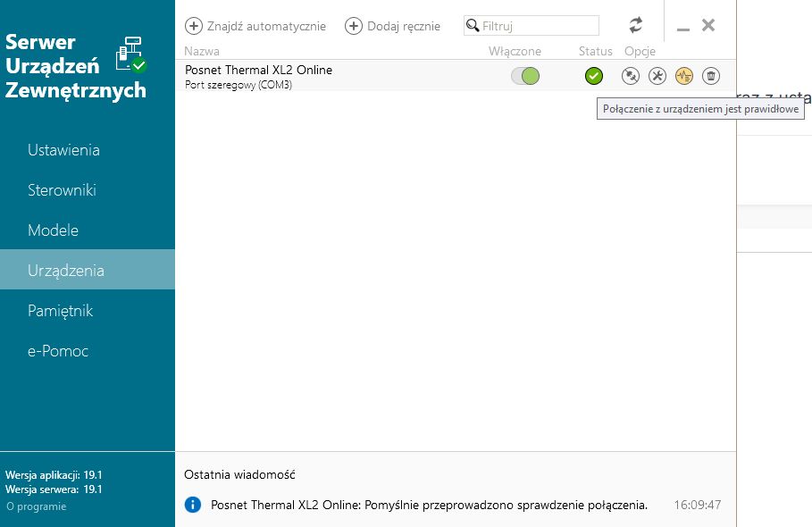Click the connection test icon for Posnet Thermal
812x527 pixels.
tap(631, 76)
